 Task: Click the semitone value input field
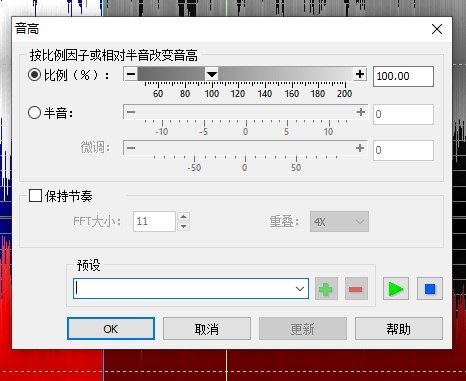403,114
